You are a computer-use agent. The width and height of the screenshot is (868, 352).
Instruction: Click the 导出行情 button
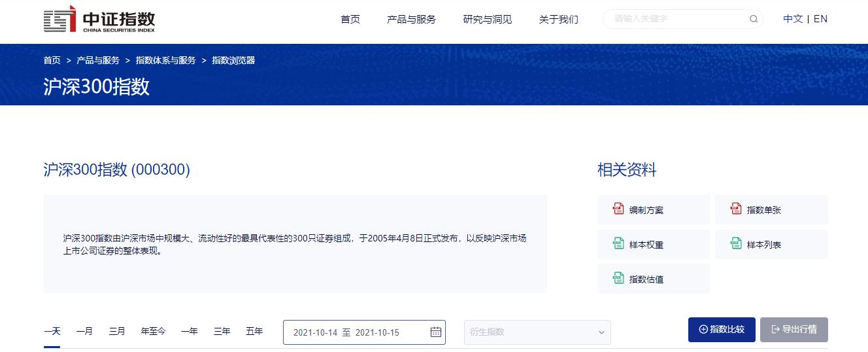click(x=794, y=329)
